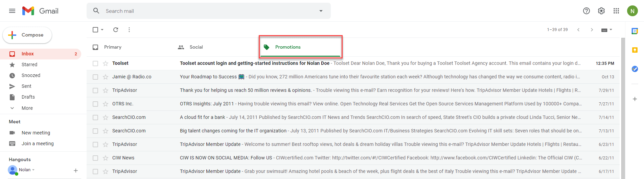Click the Gmail logo
The image size is (644, 179).
(x=40, y=11)
